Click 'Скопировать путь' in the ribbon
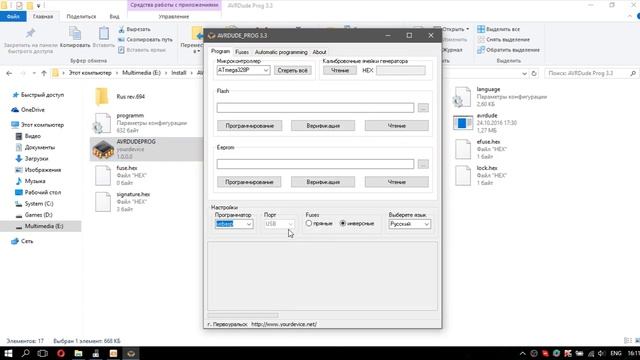 146,40
